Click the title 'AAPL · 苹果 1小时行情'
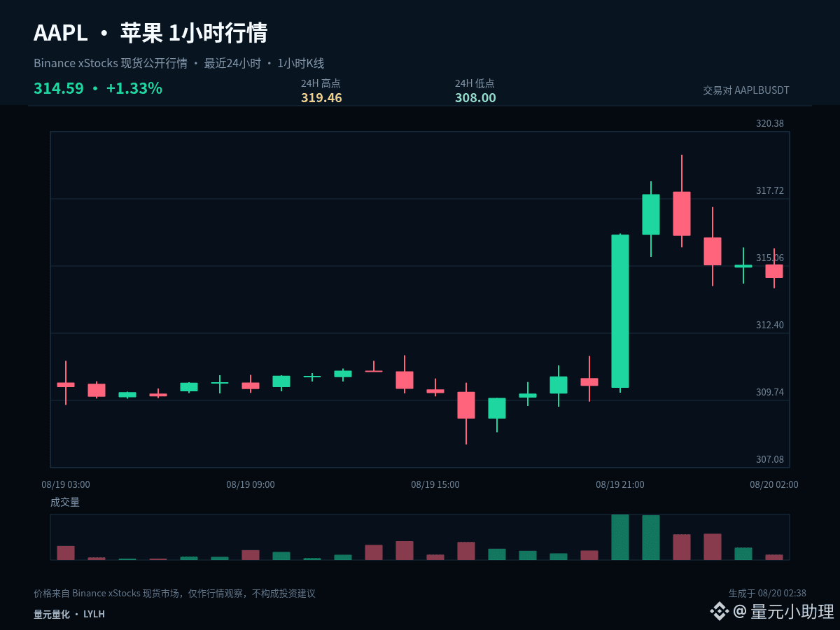Image resolution: width=840 pixels, height=630 pixels. [150, 33]
